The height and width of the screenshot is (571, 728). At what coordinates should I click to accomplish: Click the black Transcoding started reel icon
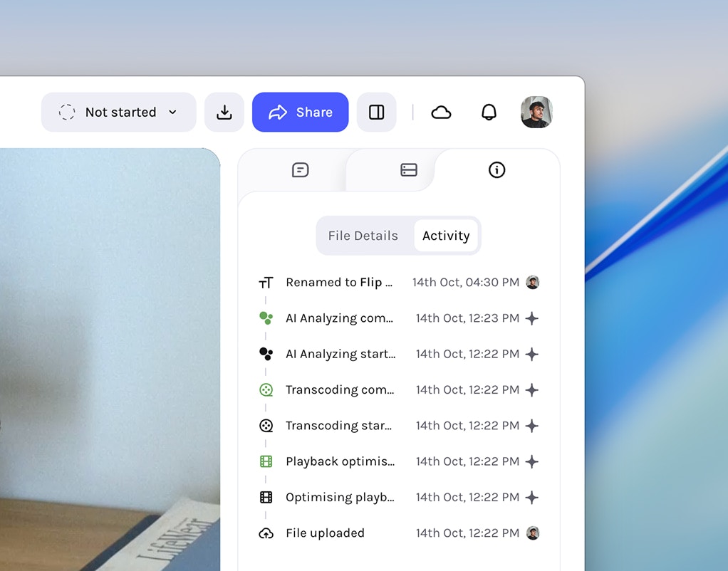pos(266,425)
